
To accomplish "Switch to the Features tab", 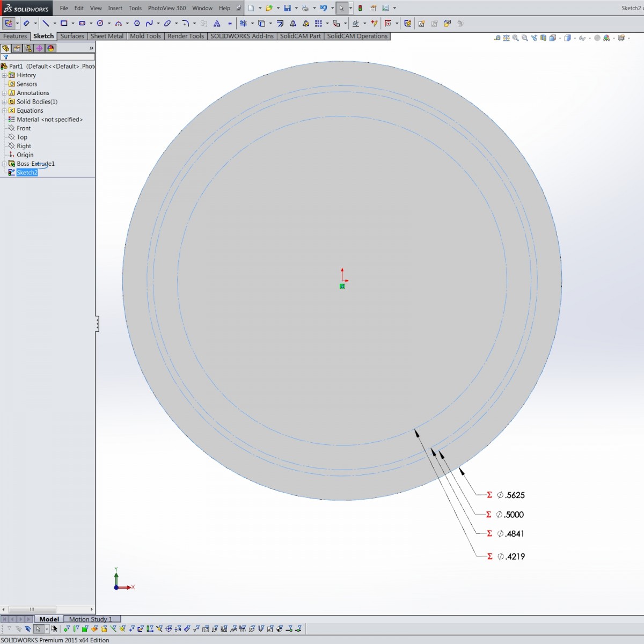I will pos(14,36).
